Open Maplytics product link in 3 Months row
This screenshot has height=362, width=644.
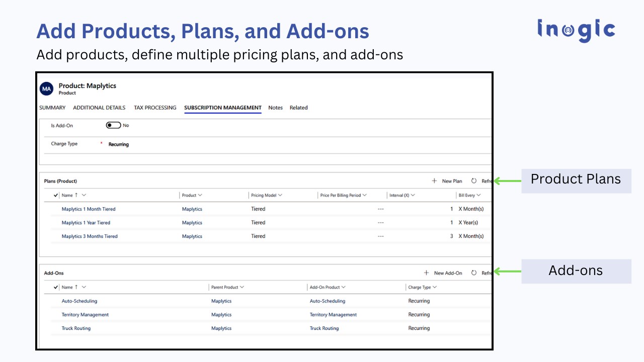tap(192, 236)
